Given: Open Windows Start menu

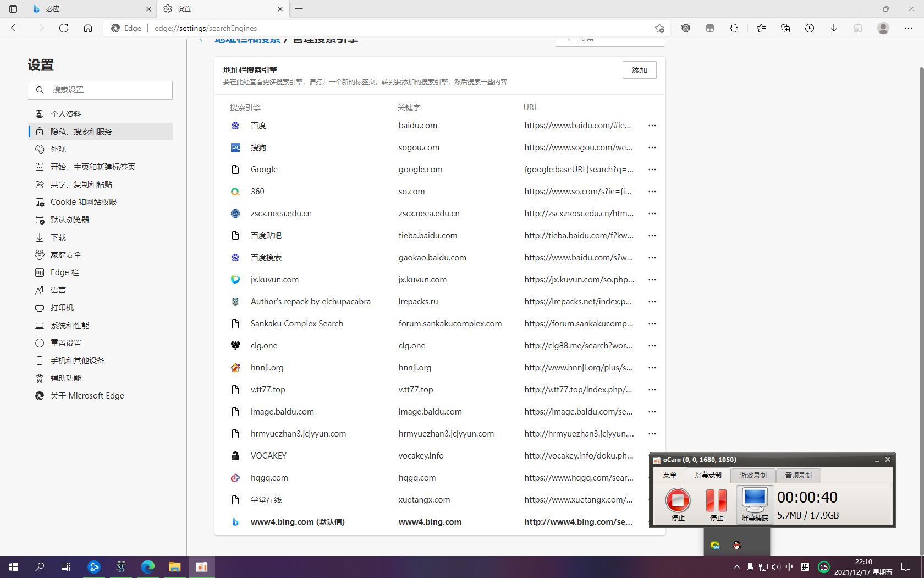Looking at the screenshot, I should pyautogui.click(x=13, y=567).
